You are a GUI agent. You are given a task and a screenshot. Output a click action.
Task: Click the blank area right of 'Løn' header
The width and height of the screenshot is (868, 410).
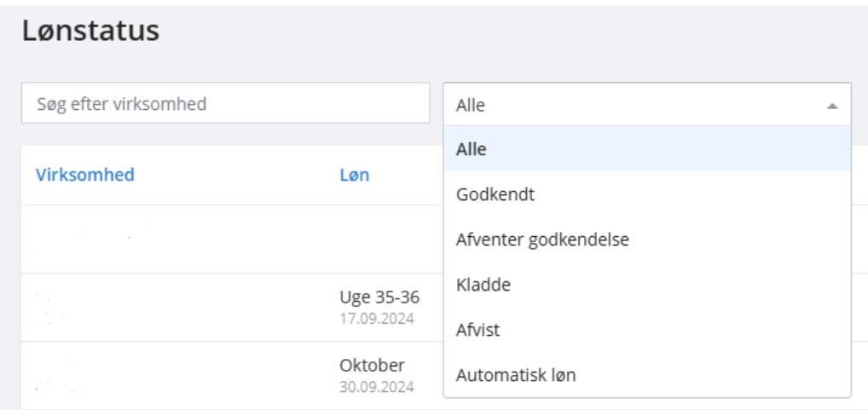click(x=409, y=175)
